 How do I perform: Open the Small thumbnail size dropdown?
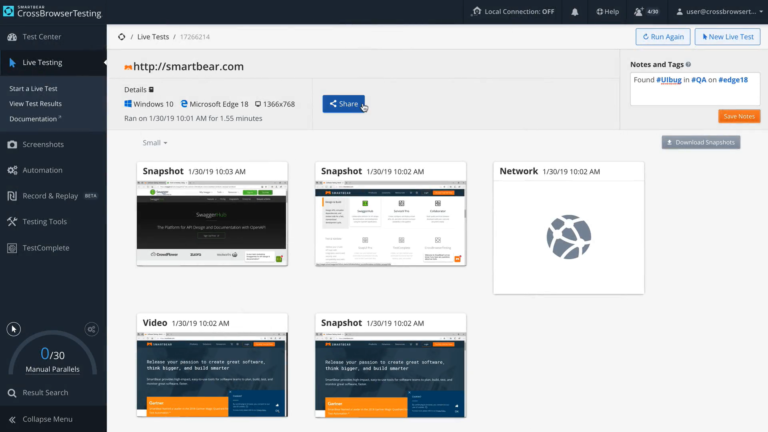tap(155, 143)
